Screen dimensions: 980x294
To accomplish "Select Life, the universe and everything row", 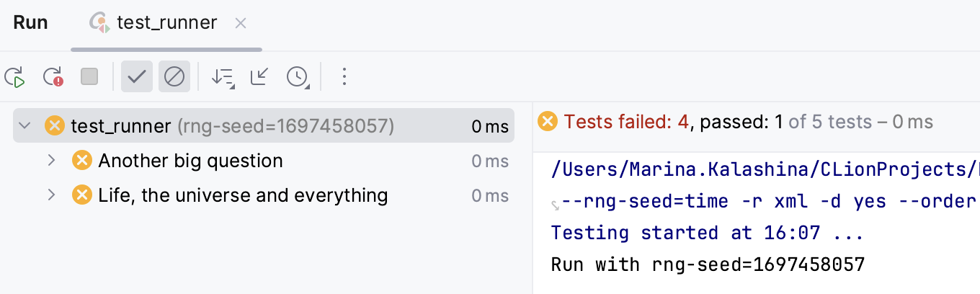I will [242, 195].
